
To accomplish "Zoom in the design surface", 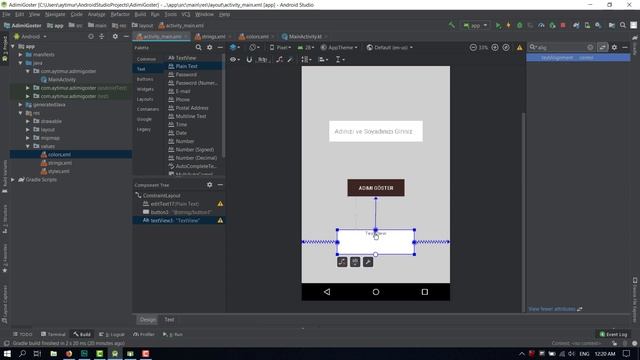I will pos(495,47).
